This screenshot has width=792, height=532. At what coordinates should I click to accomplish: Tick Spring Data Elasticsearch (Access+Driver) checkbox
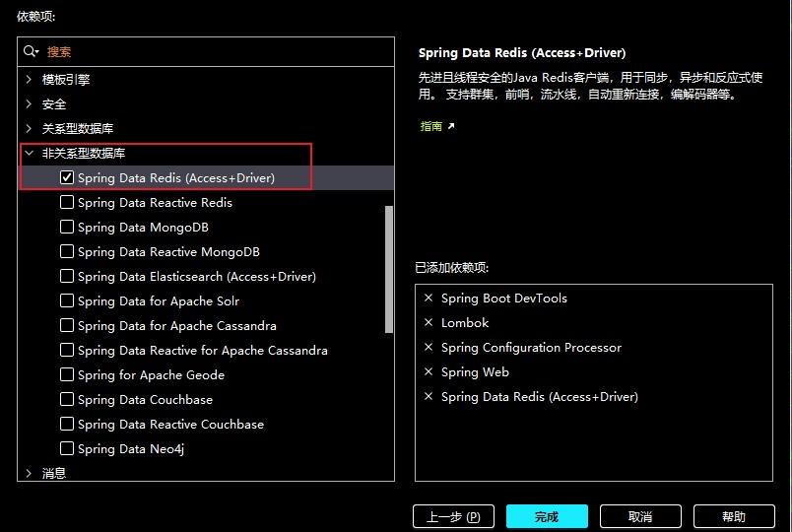[67, 277]
